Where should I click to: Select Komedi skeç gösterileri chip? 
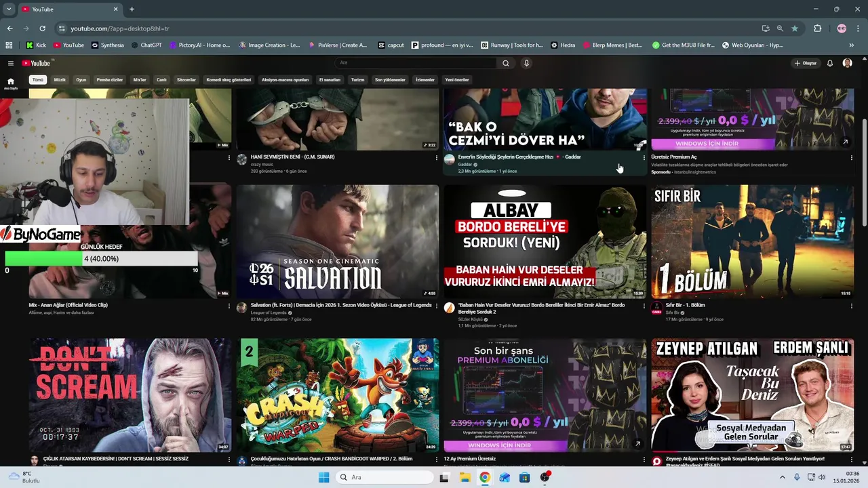(x=229, y=80)
